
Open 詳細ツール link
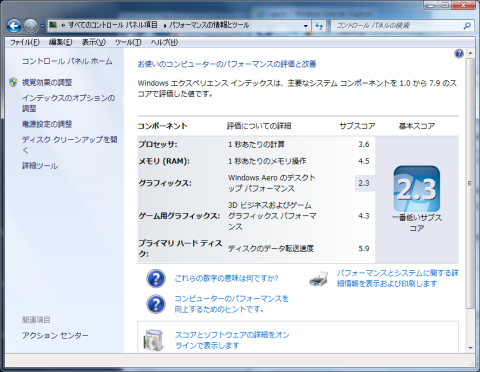(x=40, y=166)
